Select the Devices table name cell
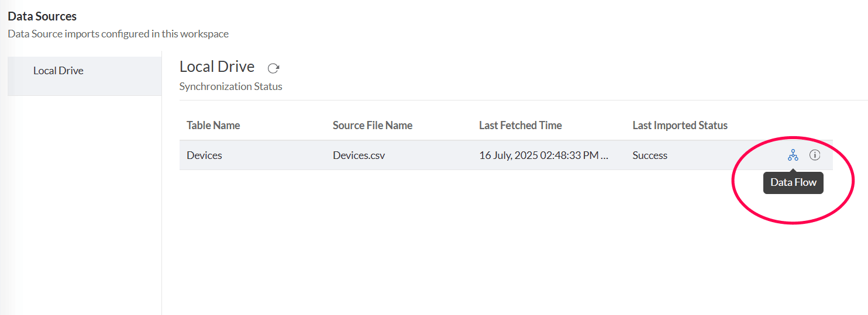The height and width of the screenshot is (315, 868). click(204, 155)
